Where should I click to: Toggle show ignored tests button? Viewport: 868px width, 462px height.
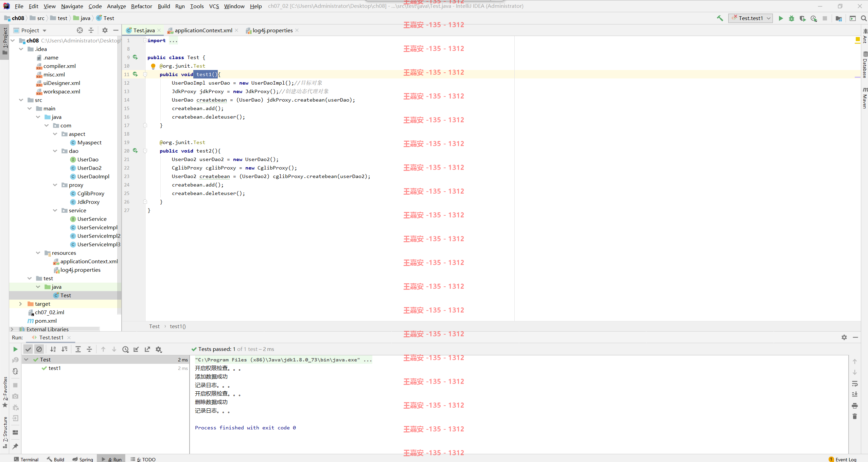[x=39, y=349]
